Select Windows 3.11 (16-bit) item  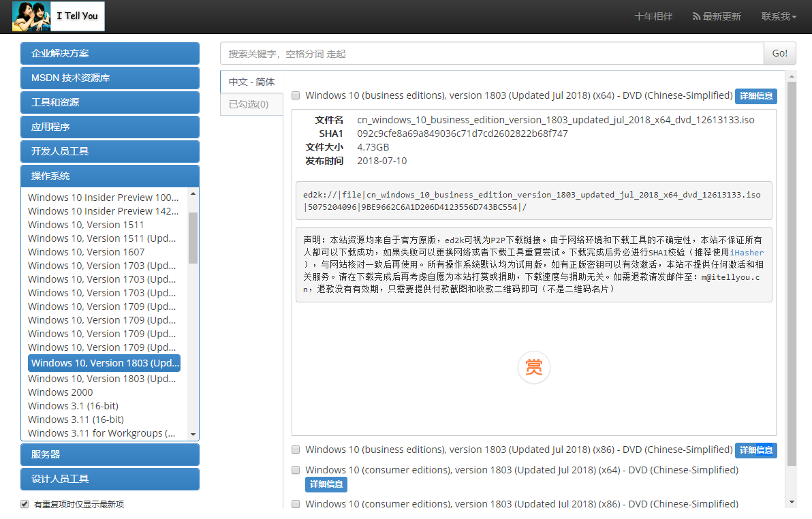pos(76,420)
